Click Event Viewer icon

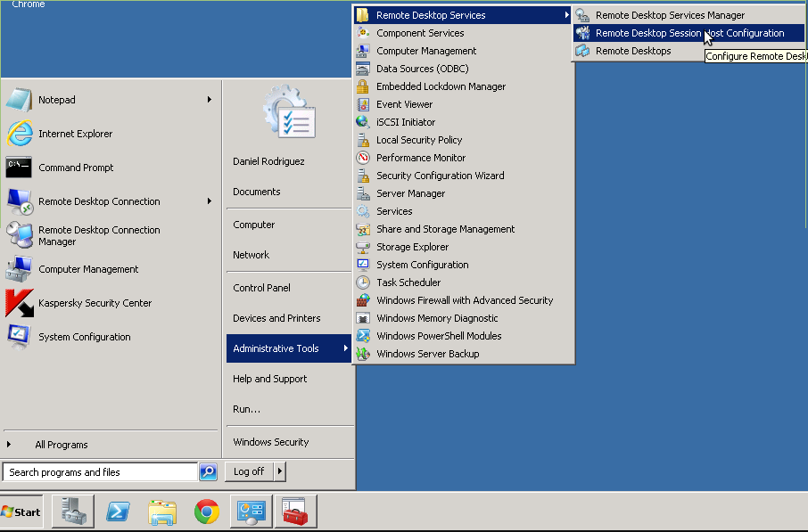[x=363, y=104]
